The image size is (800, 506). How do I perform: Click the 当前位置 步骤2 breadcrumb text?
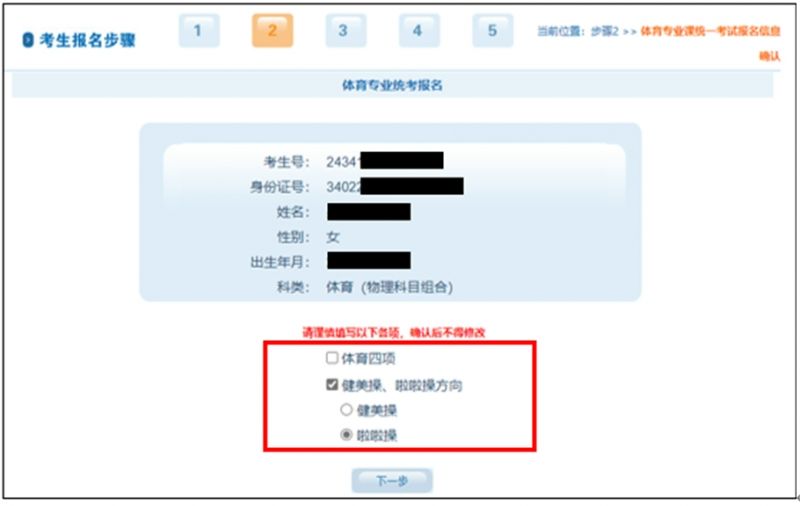point(578,32)
